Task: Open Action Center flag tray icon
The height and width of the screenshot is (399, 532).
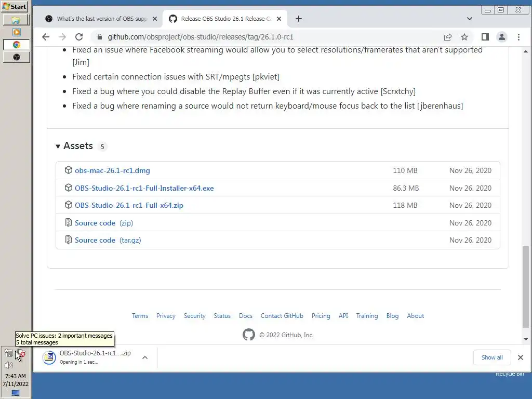Action: (x=21, y=353)
